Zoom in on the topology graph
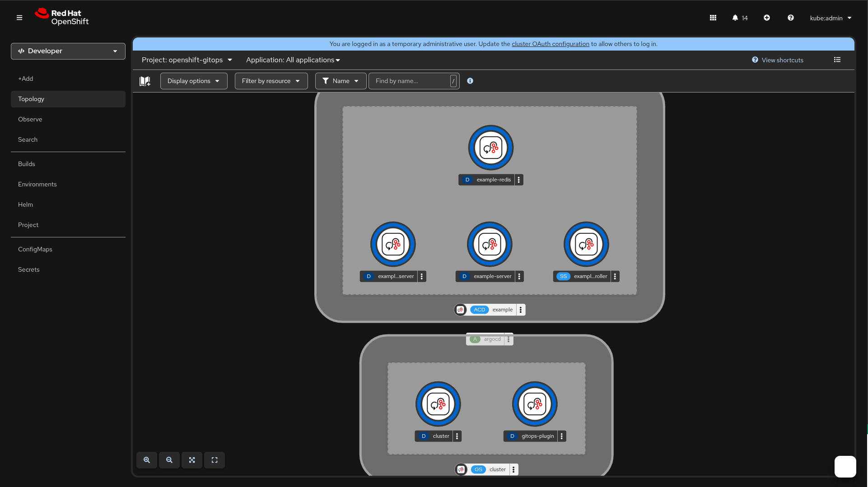Viewport: 868px width, 487px height. point(147,460)
